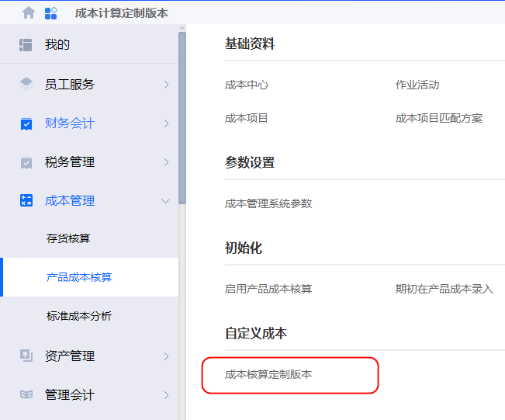Open 成本管理系统参数 settings link

tap(268, 203)
